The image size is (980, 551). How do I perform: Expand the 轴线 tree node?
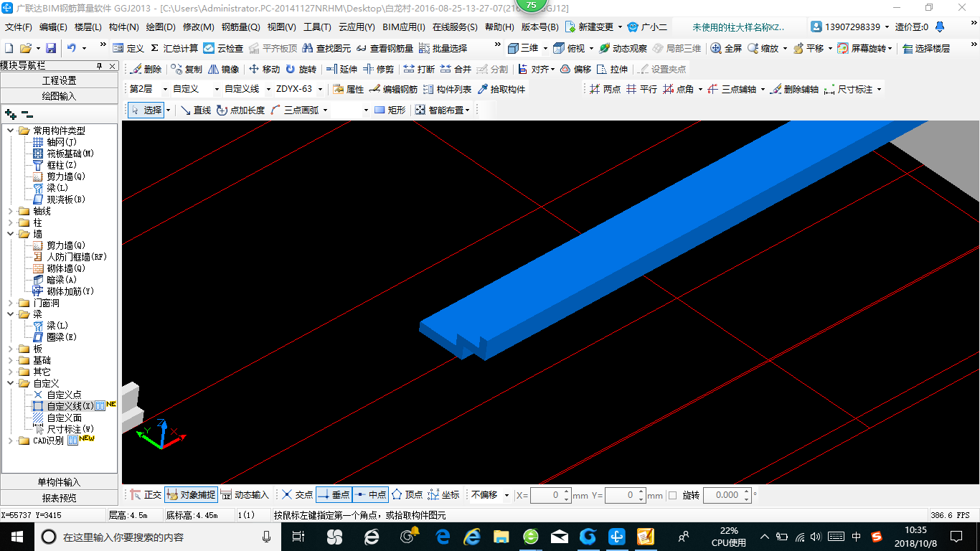[11, 211]
